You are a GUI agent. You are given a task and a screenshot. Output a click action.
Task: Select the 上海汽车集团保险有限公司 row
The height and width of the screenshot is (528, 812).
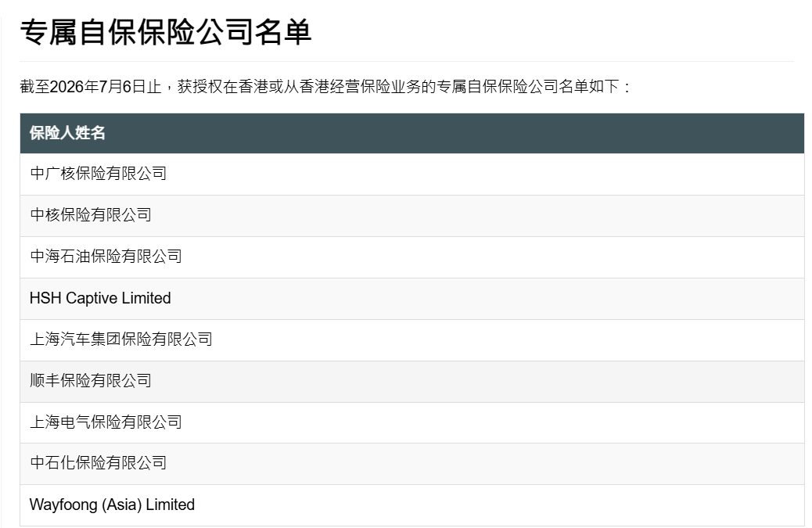coord(411,339)
